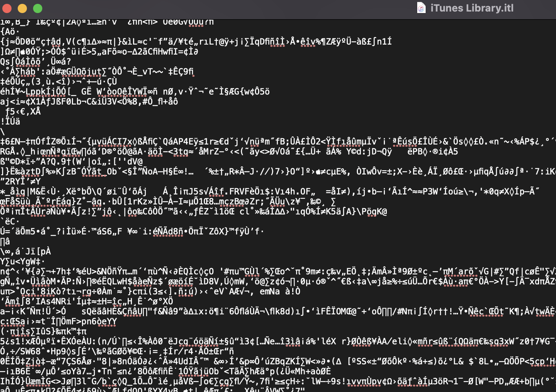Click the line beginning '"2RYÎ’≠Y'
Viewport: 556px width, 392px height.
[x=20, y=181]
